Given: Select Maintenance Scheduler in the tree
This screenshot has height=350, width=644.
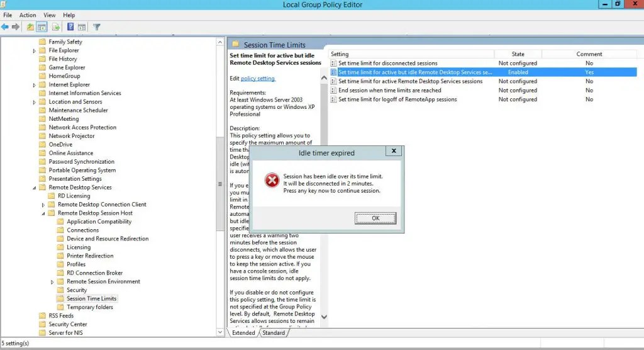Looking at the screenshot, I should click(78, 110).
